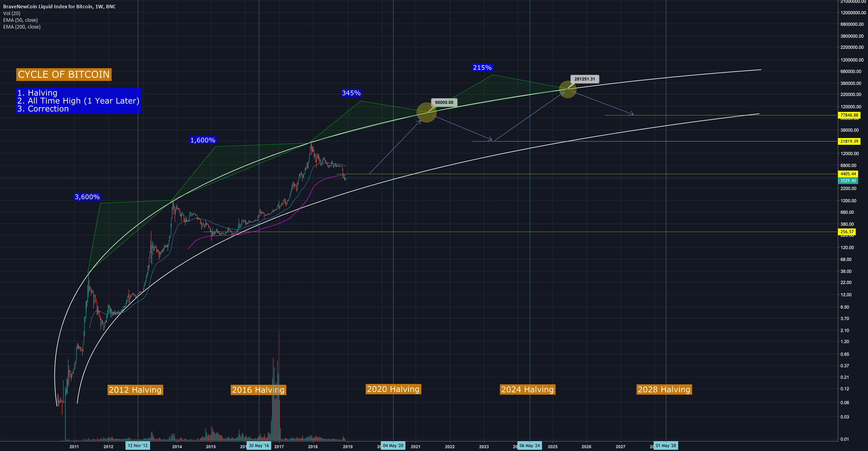The height and width of the screenshot is (451, 868).
Task: Select the teal 3529.40 current price label
Action: pos(847,180)
